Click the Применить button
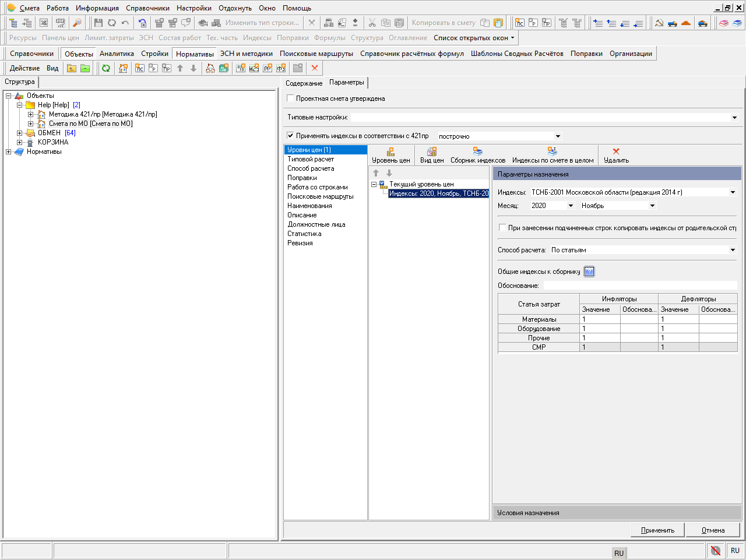 pyautogui.click(x=657, y=530)
